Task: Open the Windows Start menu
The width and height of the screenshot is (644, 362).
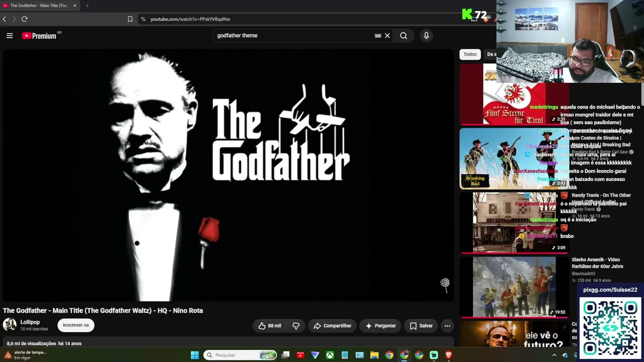Action: coord(195,355)
